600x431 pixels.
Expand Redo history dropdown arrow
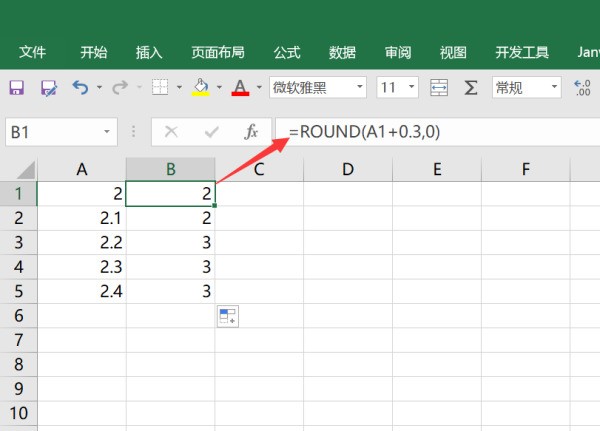coord(139,87)
